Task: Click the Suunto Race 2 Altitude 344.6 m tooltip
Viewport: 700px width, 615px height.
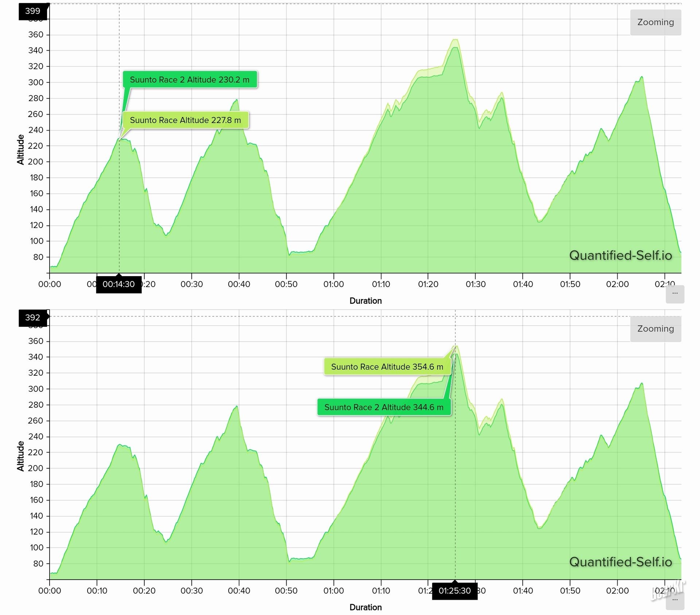Action: (x=384, y=407)
